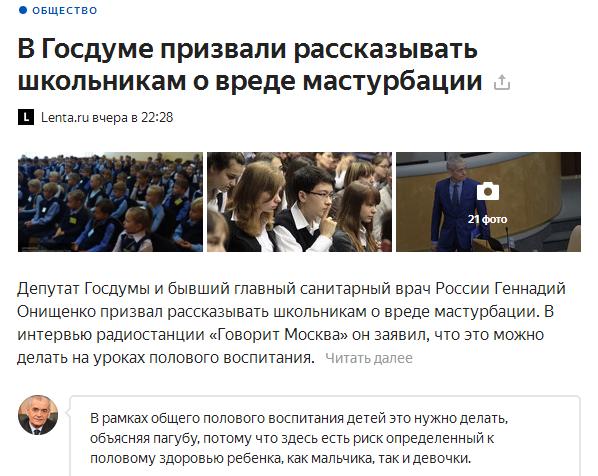Click the Lenta.ru source name
Screen dimensions: 598x476
pyautogui.click(x=64, y=117)
